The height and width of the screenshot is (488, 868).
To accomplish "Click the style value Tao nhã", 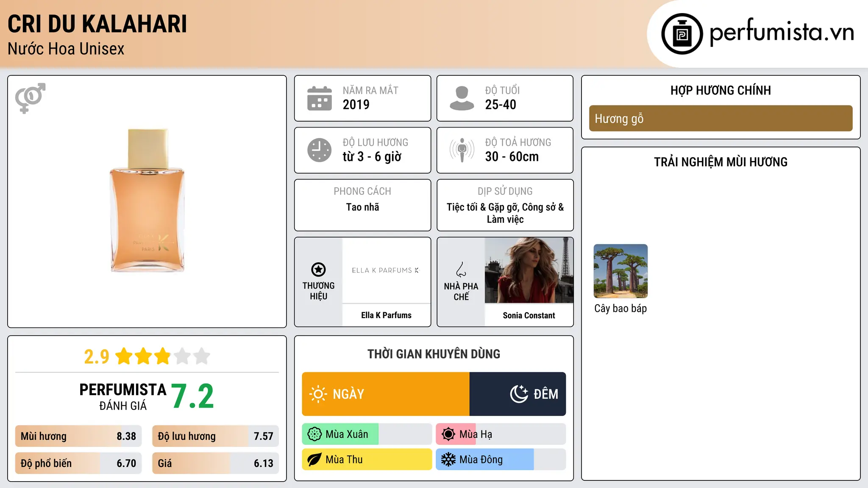I will pos(363,207).
